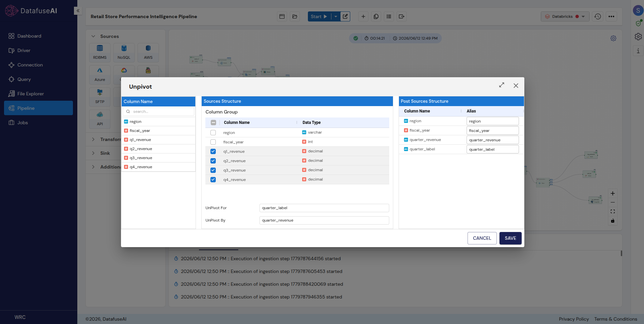
Task: Collapse the left sidebar with the chevron button
Action: point(78,11)
